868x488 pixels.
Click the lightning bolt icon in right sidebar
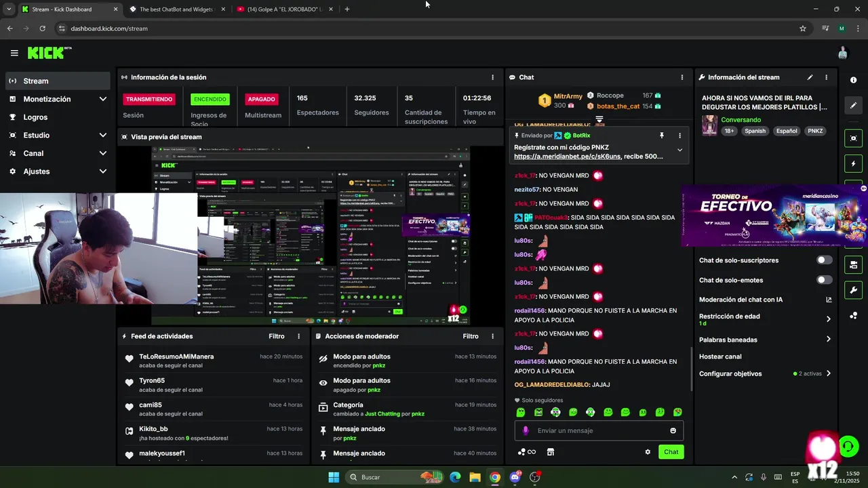(x=853, y=163)
